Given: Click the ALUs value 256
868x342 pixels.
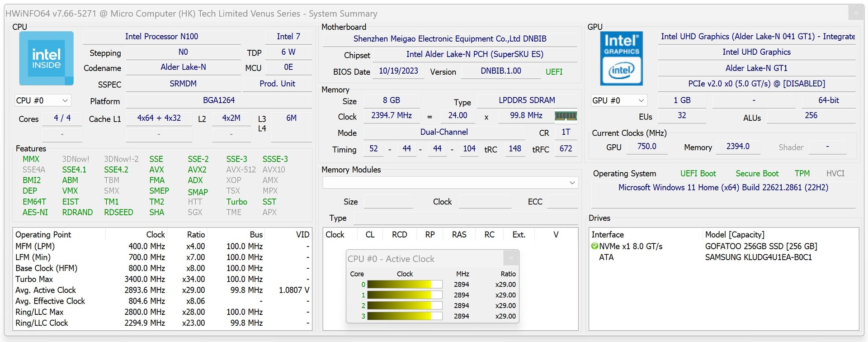Looking at the screenshot, I should point(811,116).
